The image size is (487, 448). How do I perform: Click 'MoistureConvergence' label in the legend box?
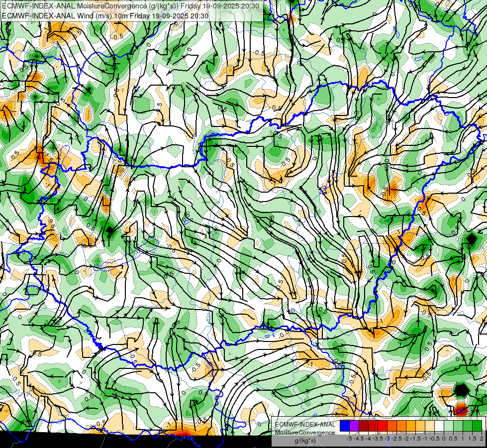pyautogui.click(x=305, y=433)
